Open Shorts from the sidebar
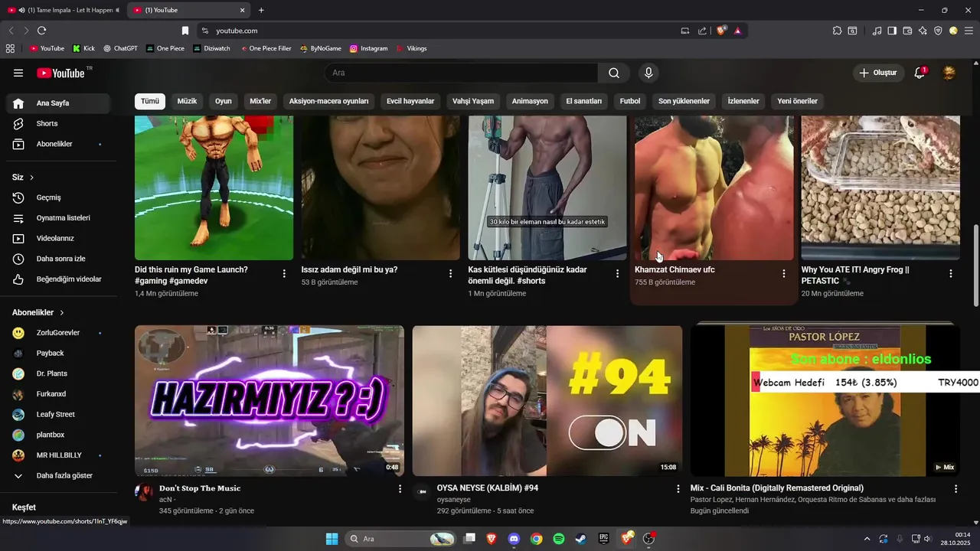Image resolution: width=980 pixels, height=551 pixels. coord(58,123)
